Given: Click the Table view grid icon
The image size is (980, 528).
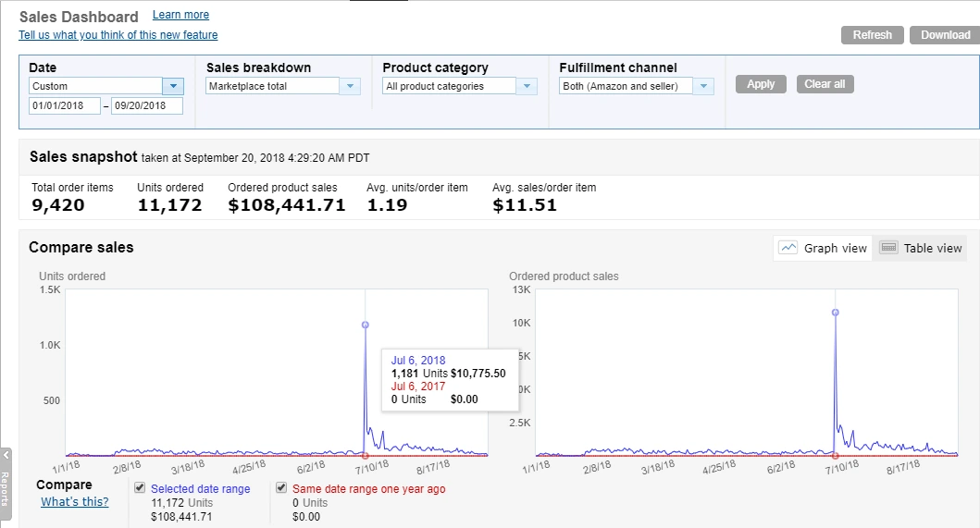Looking at the screenshot, I should coord(889,248).
